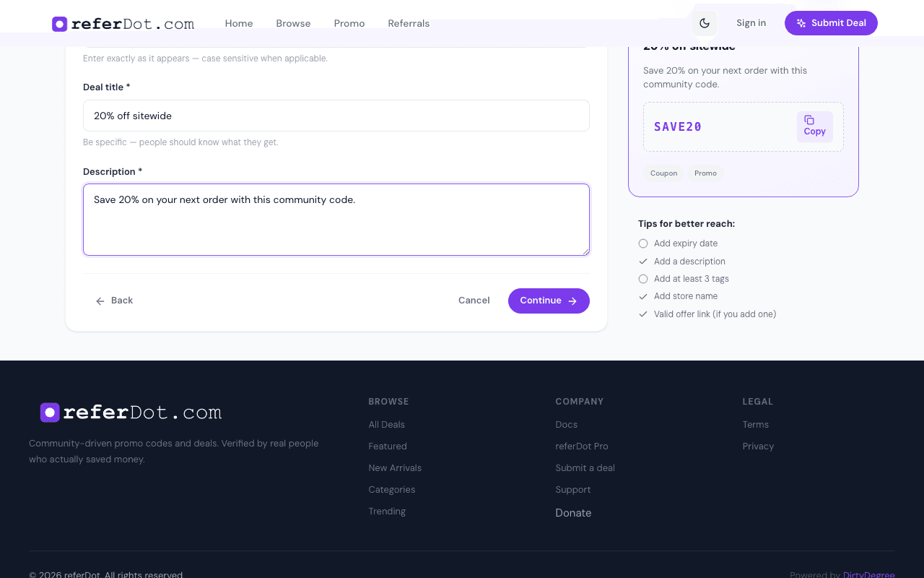Screen dimensions: 924x578
Task: Open the Featured footer link
Action: [x=388, y=447]
